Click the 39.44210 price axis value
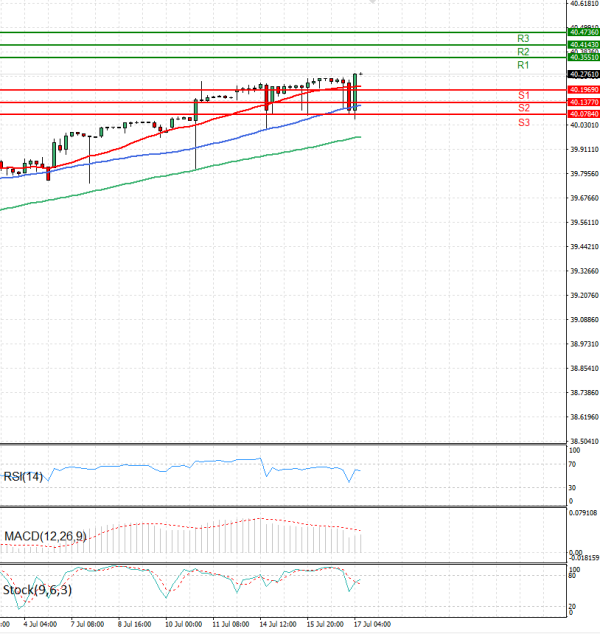The image size is (600, 634). [584, 247]
